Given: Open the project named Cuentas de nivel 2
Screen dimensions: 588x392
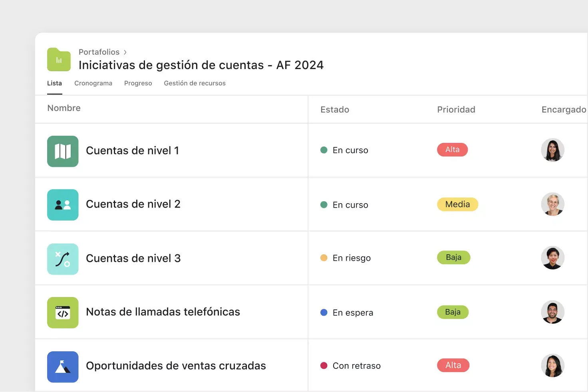Looking at the screenshot, I should coord(133,204).
